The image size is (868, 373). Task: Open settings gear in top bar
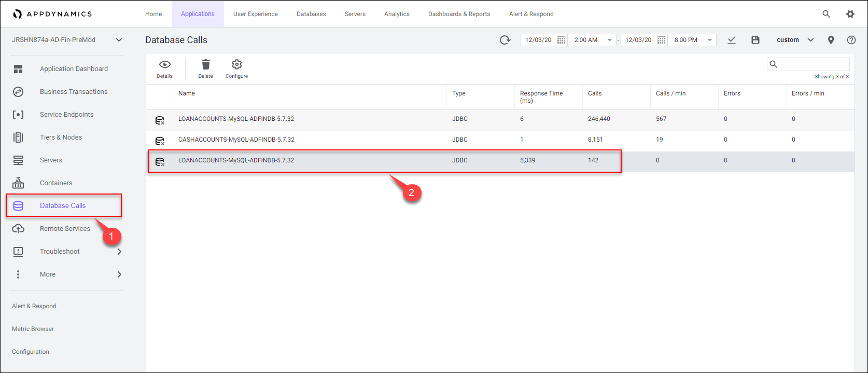point(850,14)
